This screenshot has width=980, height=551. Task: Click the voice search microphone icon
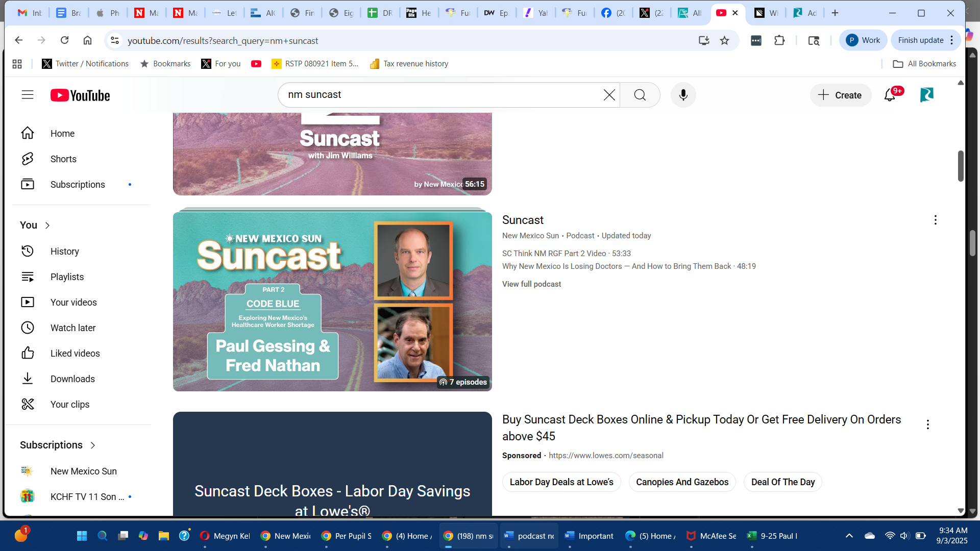(683, 95)
